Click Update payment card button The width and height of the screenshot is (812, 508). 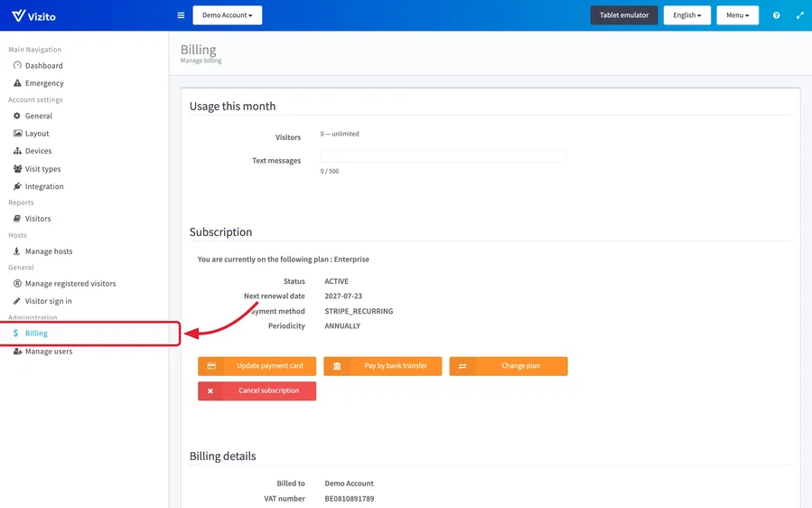(x=257, y=366)
